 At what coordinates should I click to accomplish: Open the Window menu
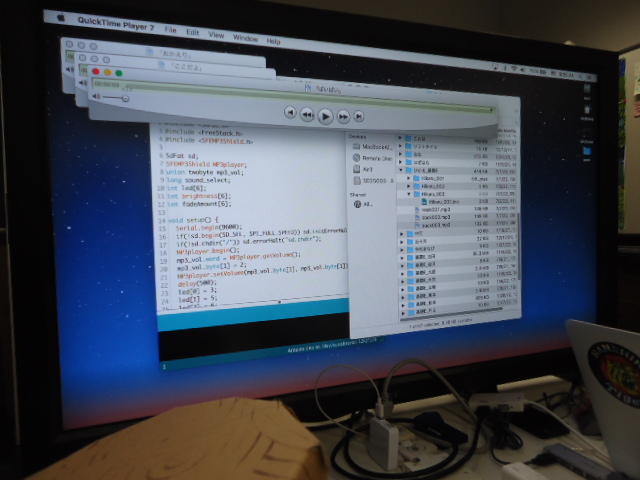click(x=245, y=38)
